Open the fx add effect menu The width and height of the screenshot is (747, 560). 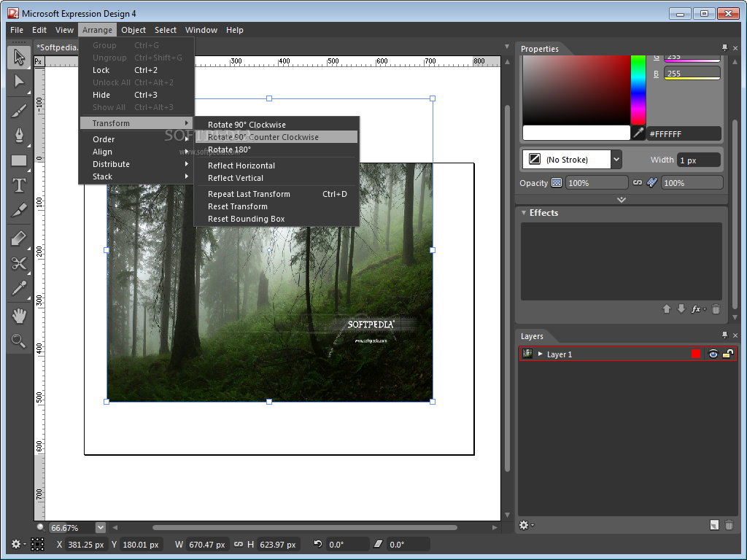coord(698,309)
